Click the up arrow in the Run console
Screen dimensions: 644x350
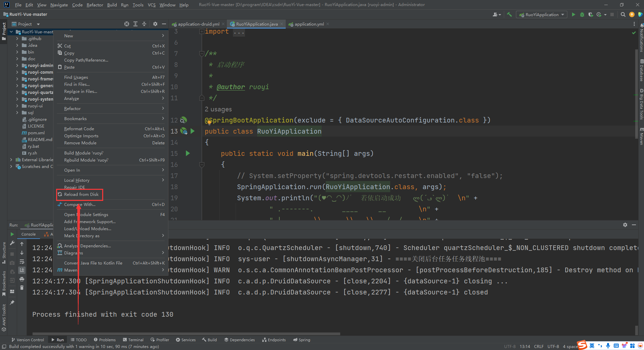point(22,244)
